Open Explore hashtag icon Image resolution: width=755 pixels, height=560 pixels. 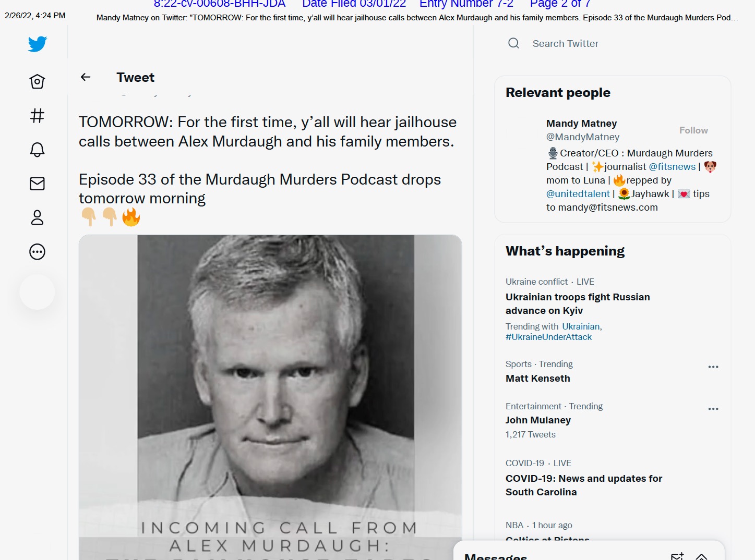point(37,115)
